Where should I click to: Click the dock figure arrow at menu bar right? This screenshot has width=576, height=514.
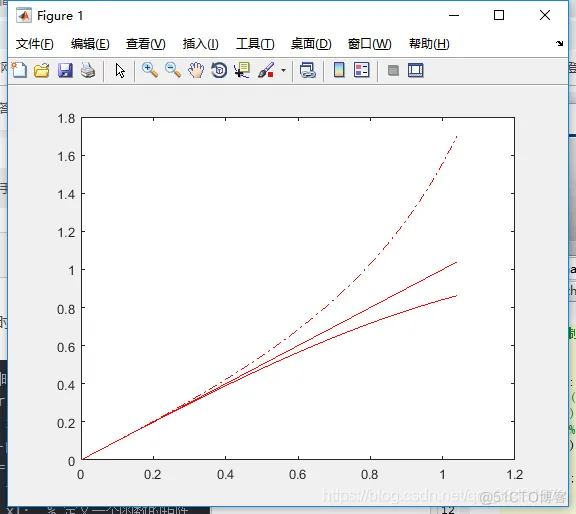(559, 43)
